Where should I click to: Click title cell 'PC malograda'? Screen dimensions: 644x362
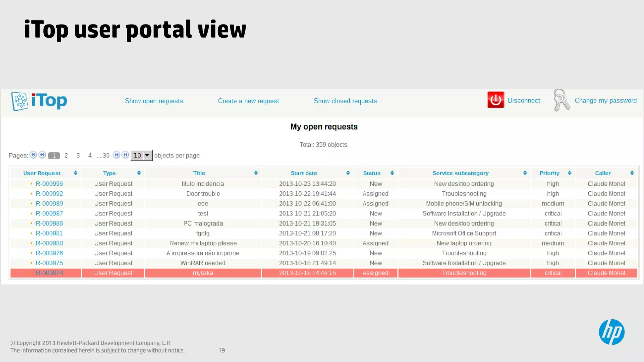pos(203,223)
